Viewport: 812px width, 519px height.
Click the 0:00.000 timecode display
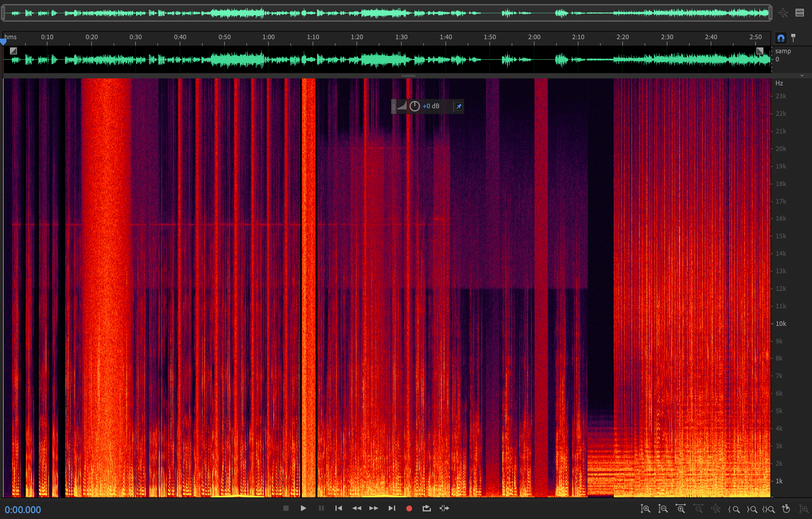(23, 510)
